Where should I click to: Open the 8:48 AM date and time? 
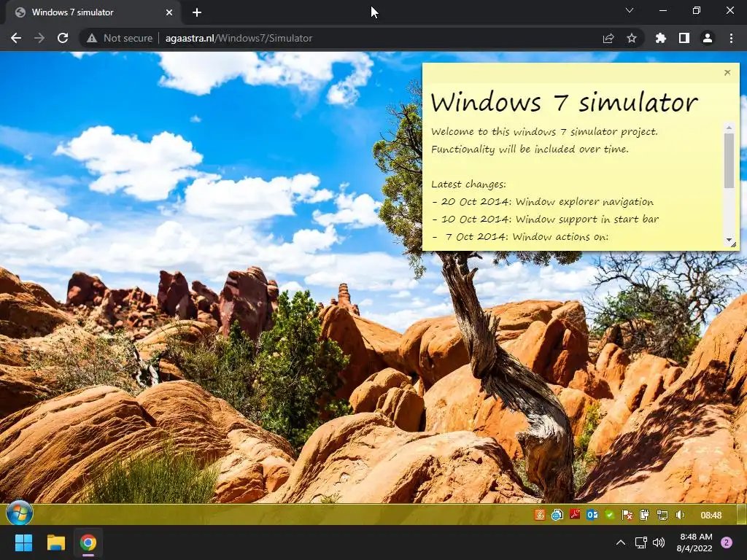pos(695,542)
